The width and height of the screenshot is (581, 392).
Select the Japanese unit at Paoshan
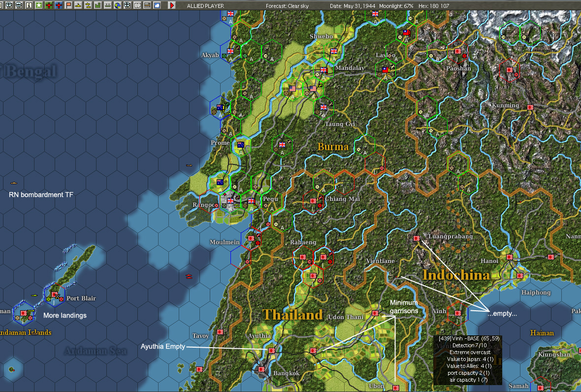457,52
